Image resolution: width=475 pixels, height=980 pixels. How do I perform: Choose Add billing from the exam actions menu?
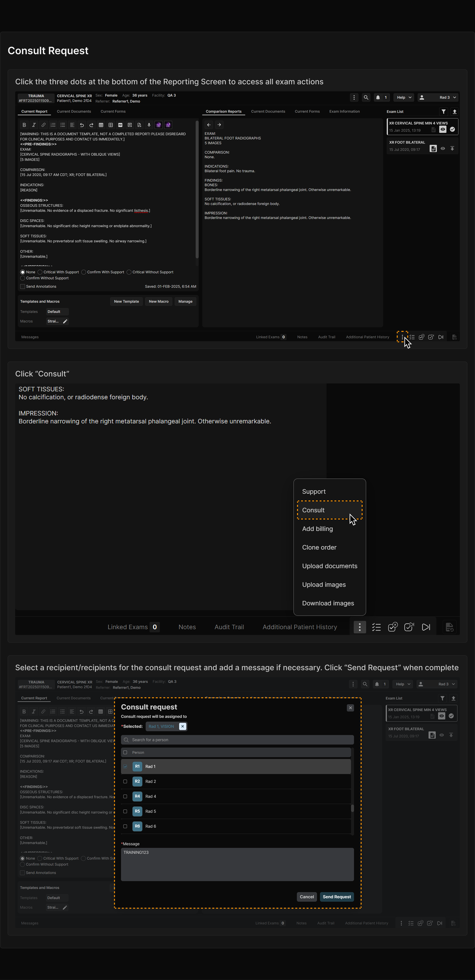[330, 529]
